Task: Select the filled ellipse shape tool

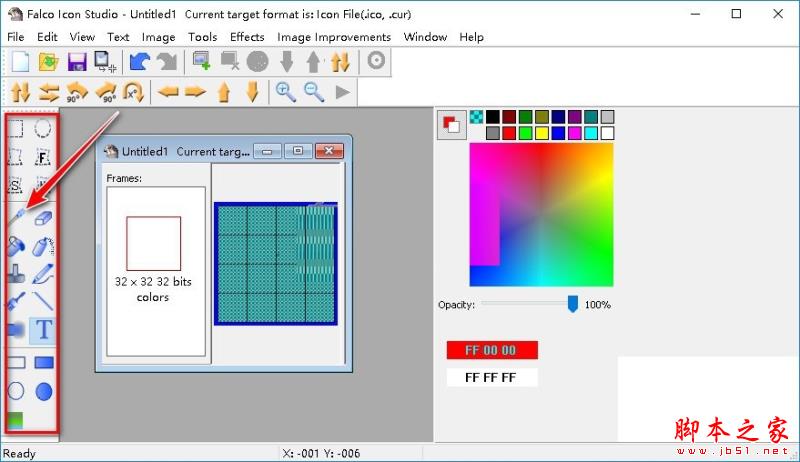Action: tap(44, 392)
